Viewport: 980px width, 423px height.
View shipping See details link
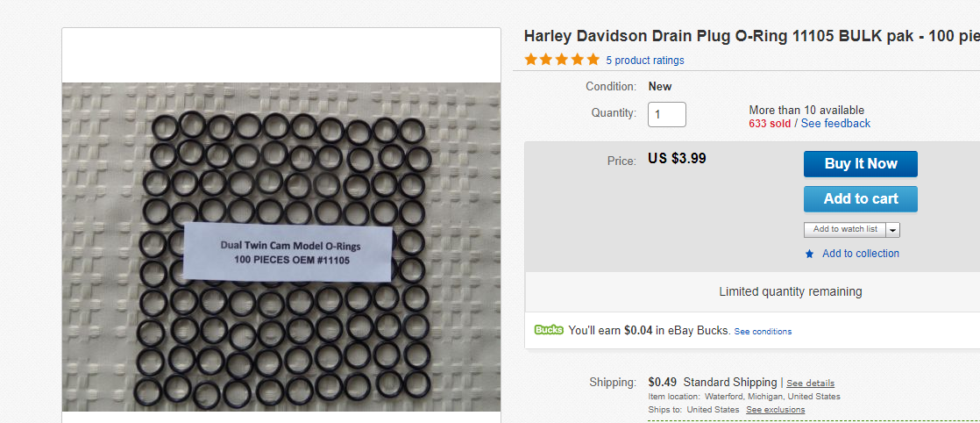pyautogui.click(x=810, y=384)
